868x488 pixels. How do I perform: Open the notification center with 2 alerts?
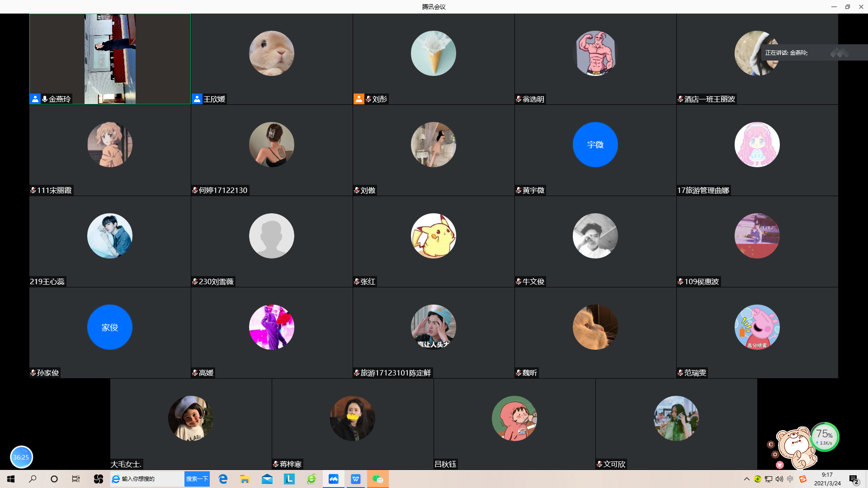coord(854,479)
